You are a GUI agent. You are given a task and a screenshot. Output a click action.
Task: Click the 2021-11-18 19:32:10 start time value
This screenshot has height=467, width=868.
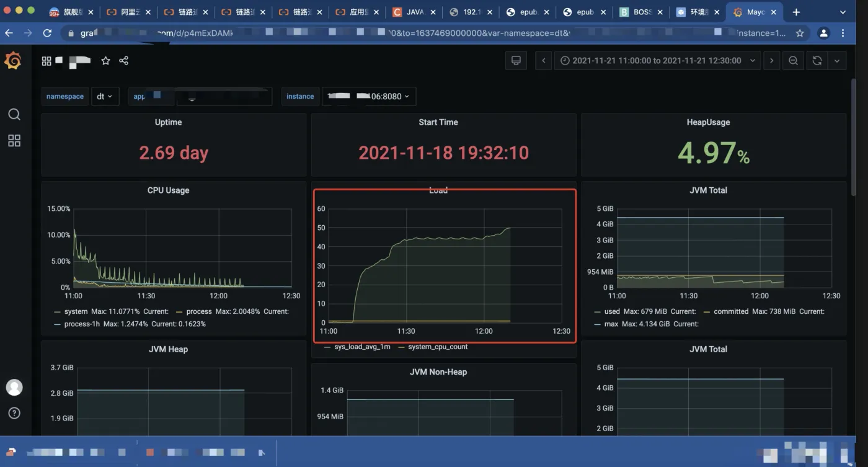tap(444, 153)
